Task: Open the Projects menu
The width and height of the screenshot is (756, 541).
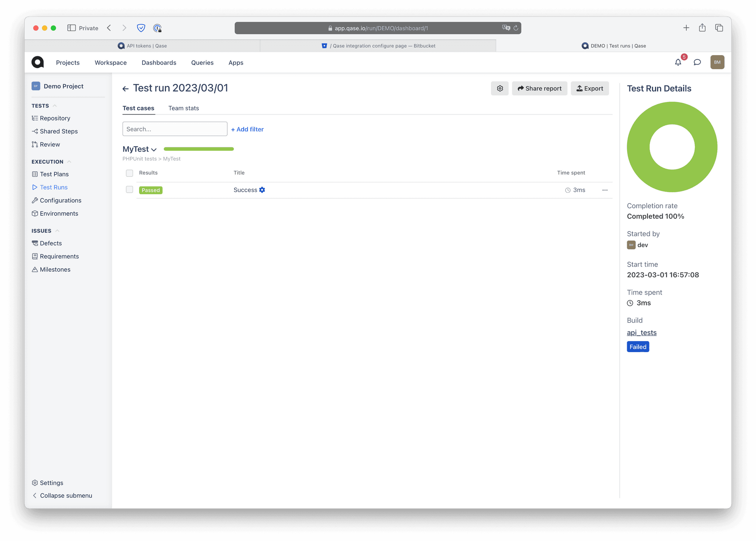Action: point(68,63)
